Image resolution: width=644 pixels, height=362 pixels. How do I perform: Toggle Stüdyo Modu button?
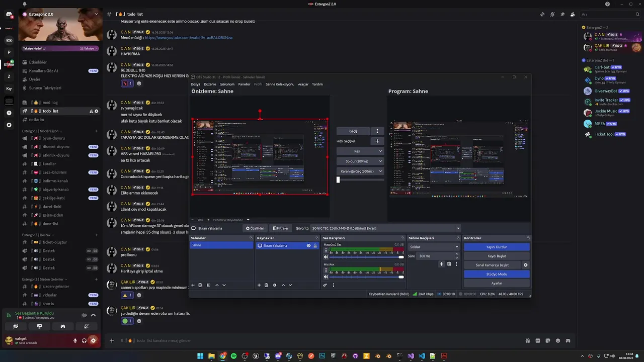click(x=497, y=274)
